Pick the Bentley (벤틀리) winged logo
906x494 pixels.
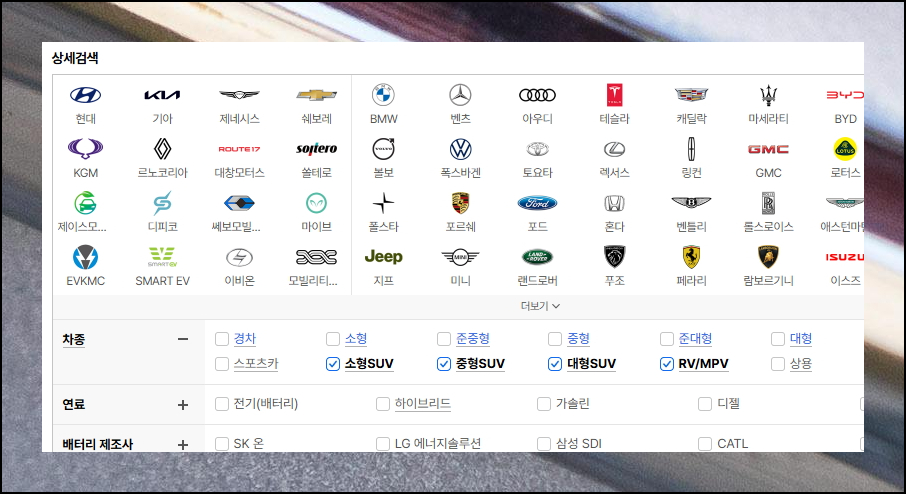coord(691,203)
